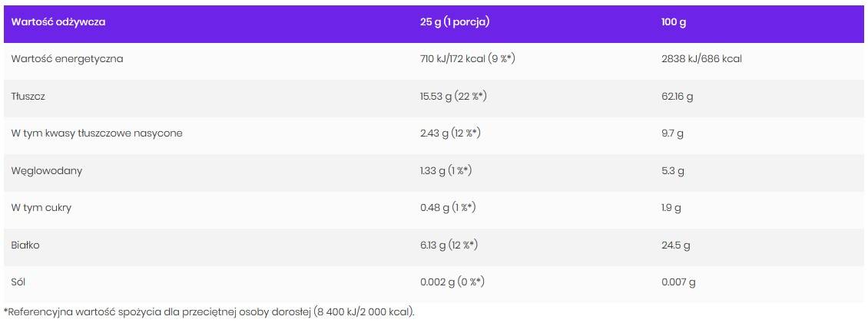Click the 0.48 g sugars value
Viewport: 868px width, 336px height.
449,208
